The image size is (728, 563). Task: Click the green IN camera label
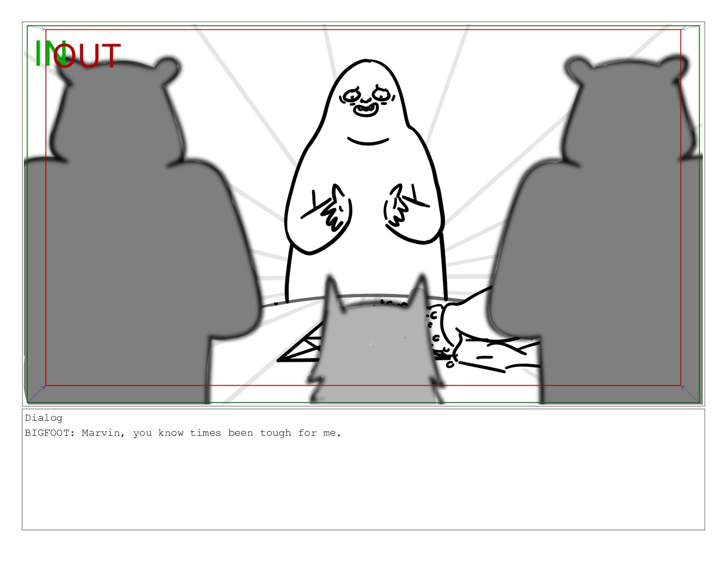tap(50, 54)
